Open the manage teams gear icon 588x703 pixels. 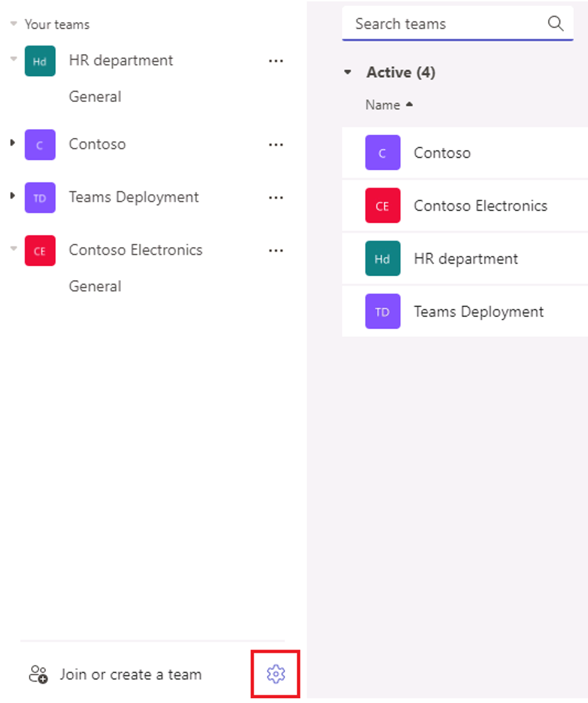tap(276, 674)
